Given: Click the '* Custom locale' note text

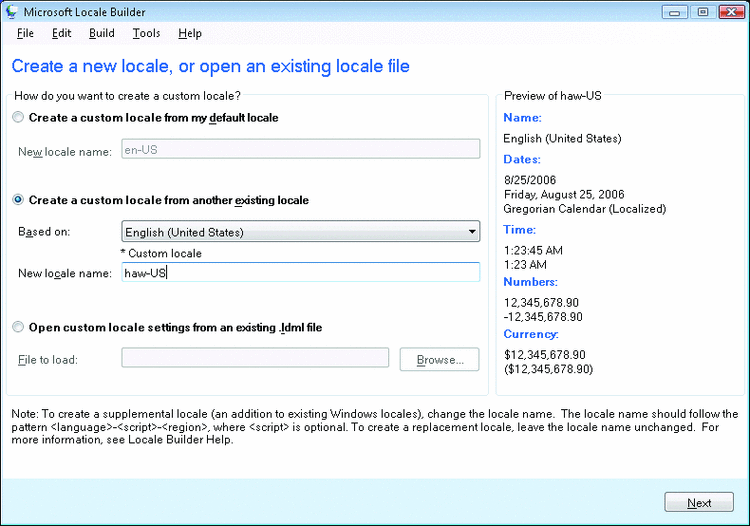Looking at the screenshot, I should point(161,253).
